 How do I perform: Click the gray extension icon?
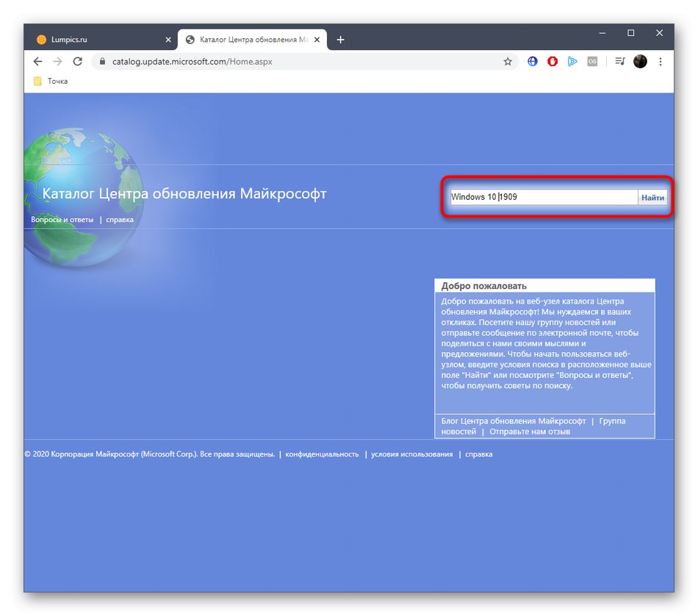point(592,62)
